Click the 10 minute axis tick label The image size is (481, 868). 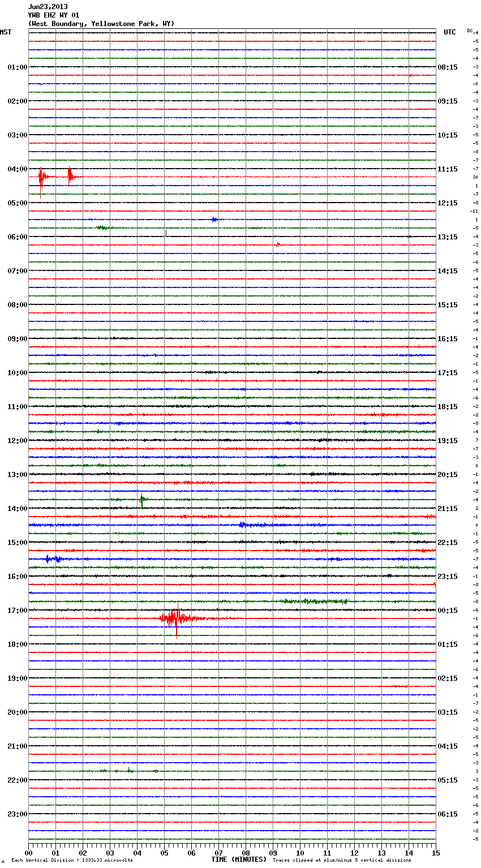pos(300,853)
